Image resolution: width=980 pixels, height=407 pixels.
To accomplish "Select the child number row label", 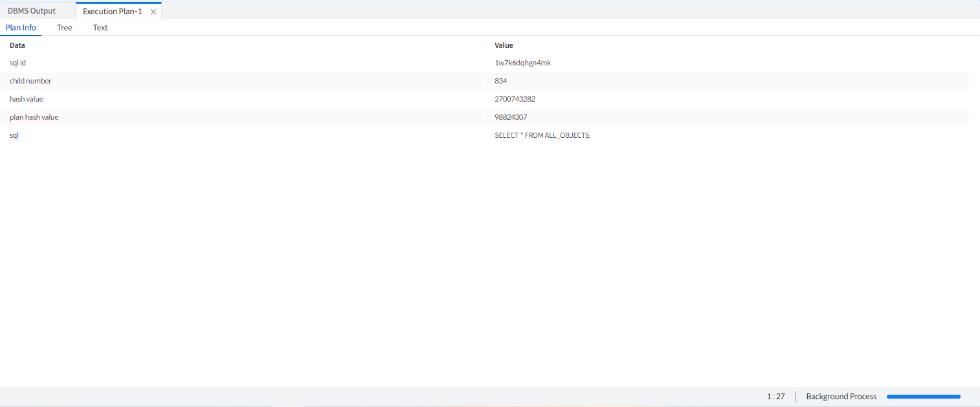I will click(30, 81).
